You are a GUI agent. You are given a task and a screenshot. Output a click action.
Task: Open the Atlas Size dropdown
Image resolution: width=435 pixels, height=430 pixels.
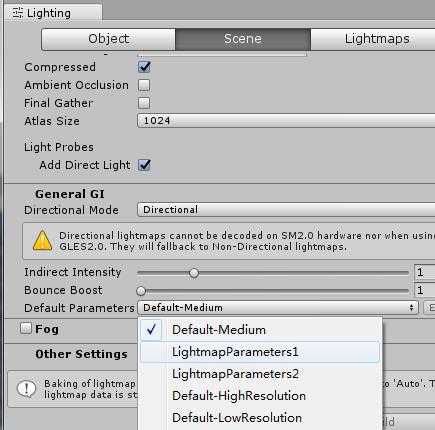286,121
